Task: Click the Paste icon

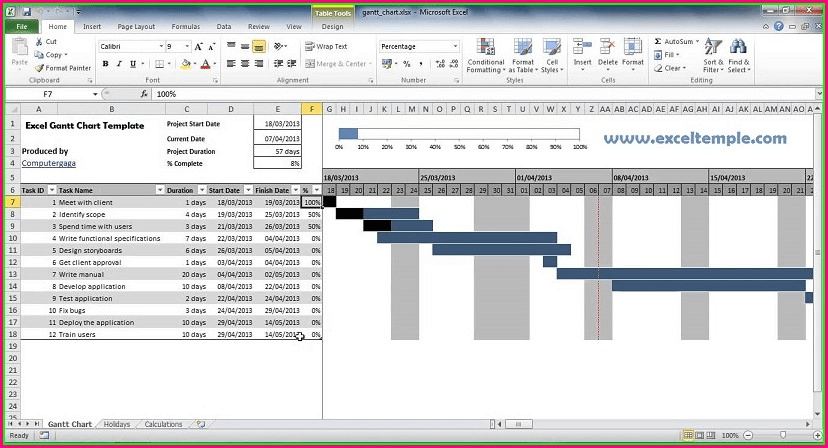Action: pos(20,48)
